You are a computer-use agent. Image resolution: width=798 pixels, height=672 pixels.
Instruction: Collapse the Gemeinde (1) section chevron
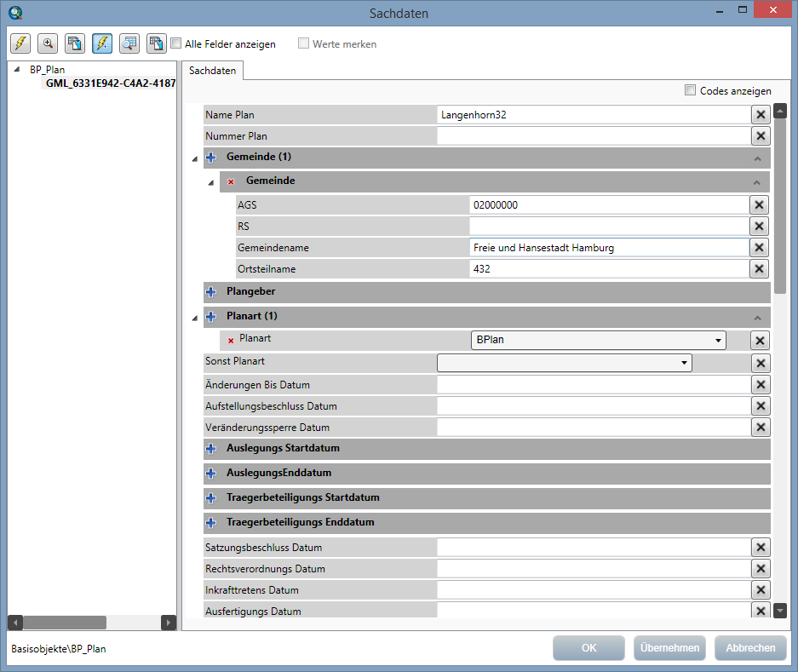[756, 158]
